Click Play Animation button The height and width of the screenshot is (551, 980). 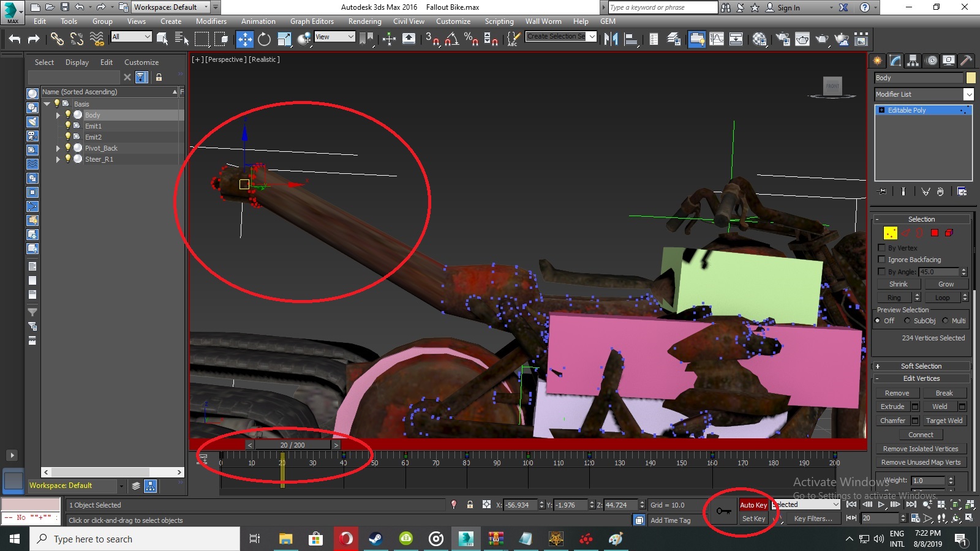[x=881, y=504]
